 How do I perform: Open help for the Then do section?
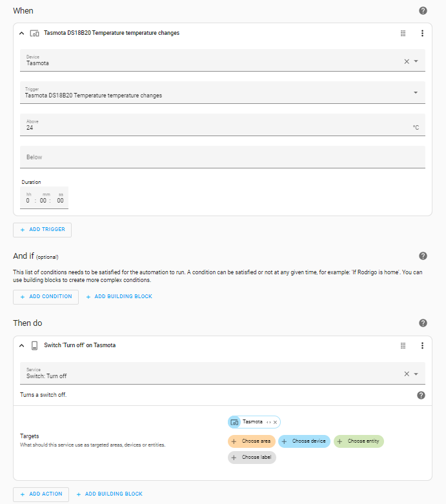click(x=423, y=323)
